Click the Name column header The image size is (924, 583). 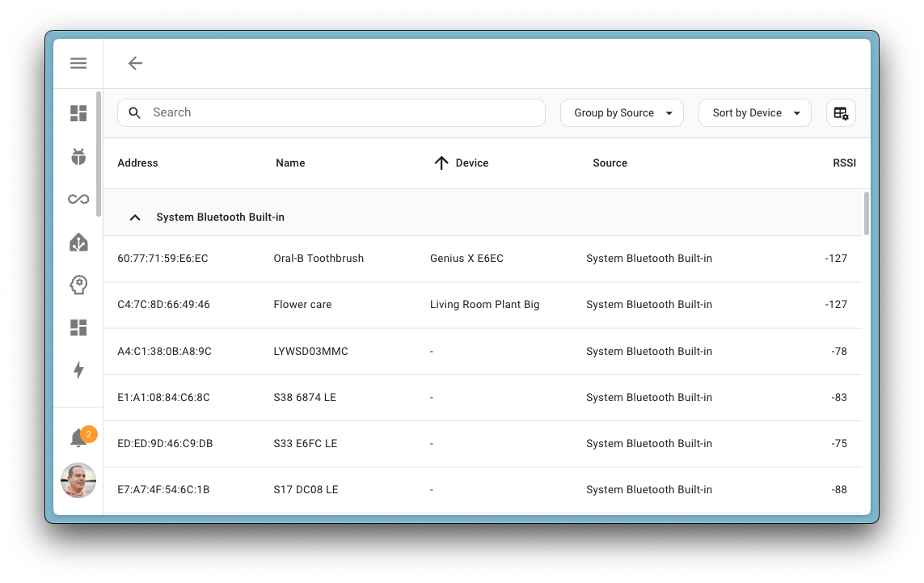pos(290,163)
